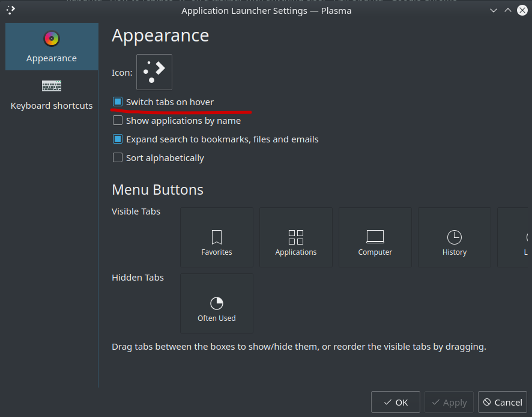Viewport: 532px width, 417px height.
Task: Select the Computer tab tile
Action: coord(375,237)
